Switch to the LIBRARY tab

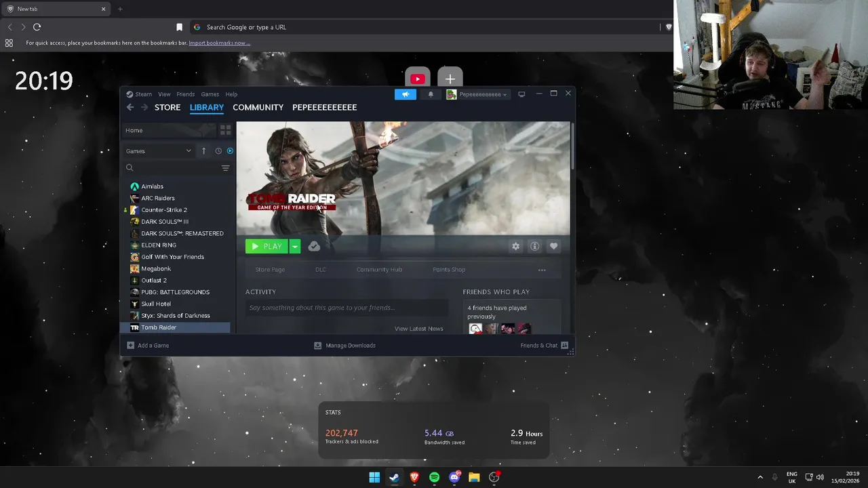click(207, 108)
